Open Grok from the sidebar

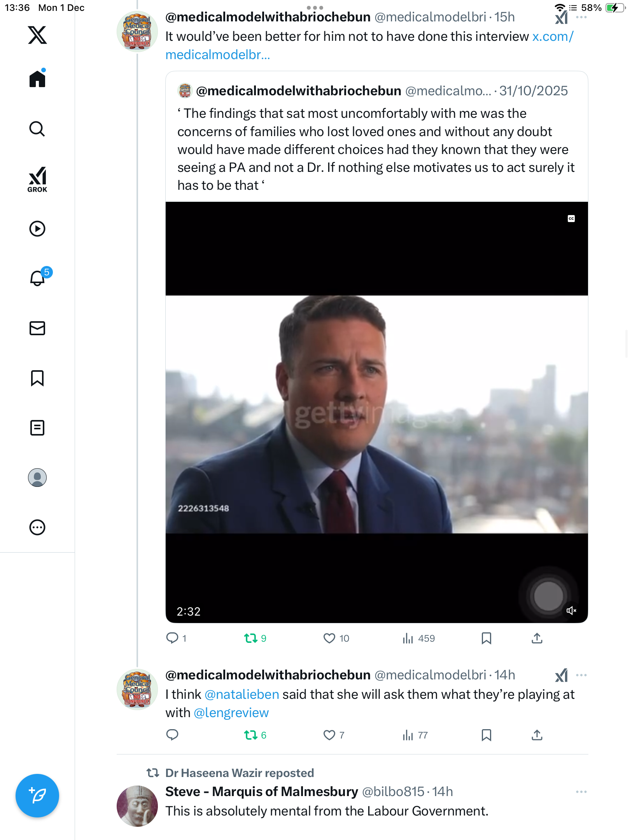pyautogui.click(x=37, y=179)
